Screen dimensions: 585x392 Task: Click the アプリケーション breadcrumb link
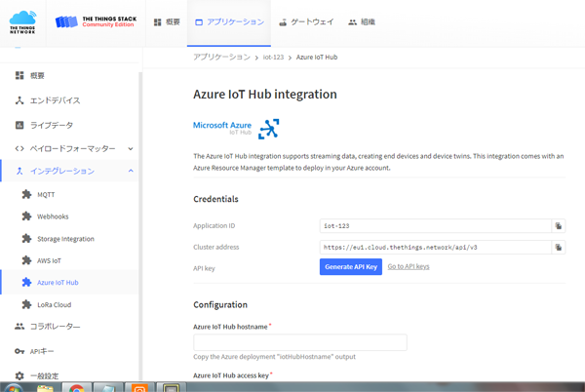click(x=221, y=58)
